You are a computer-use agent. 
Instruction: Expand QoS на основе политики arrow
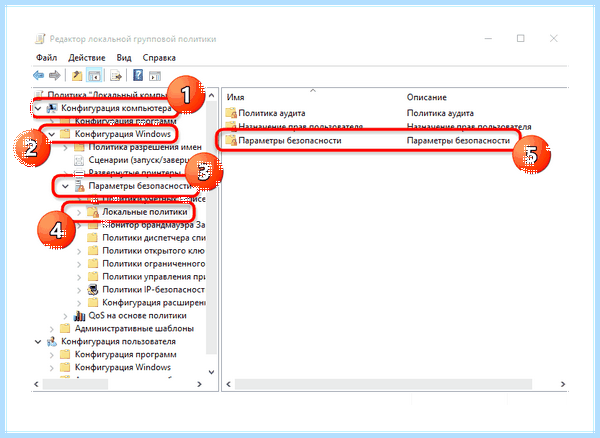tap(65, 316)
